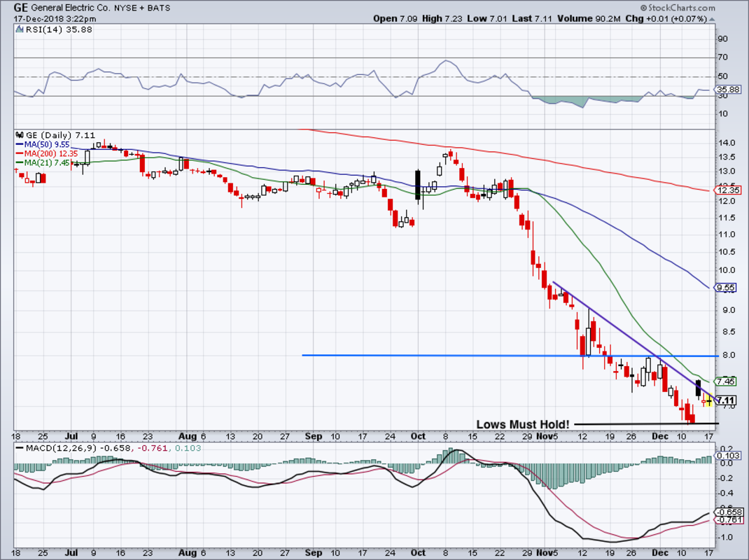Click the 7.11 last price tag
This screenshot has width=749, height=560.
[726, 400]
